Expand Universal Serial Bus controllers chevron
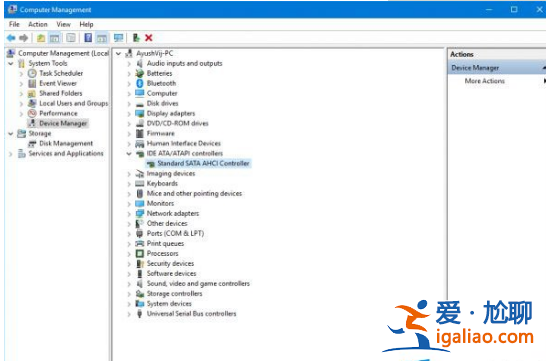 [129, 314]
